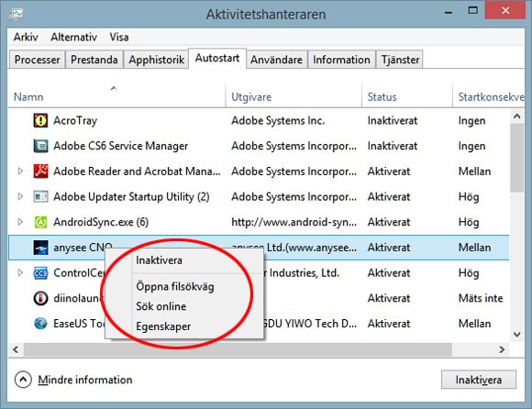Screen dimensions: 532x409
Task: Click the Mäts inte startup impact cell
Action: pyautogui.click(x=481, y=298)
